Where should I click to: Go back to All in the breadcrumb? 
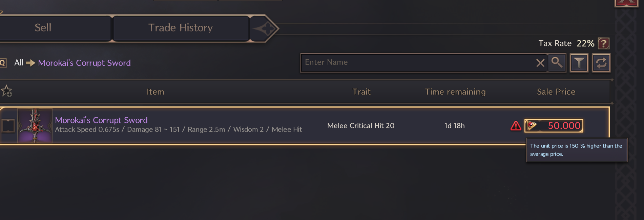tap(19, 63)
